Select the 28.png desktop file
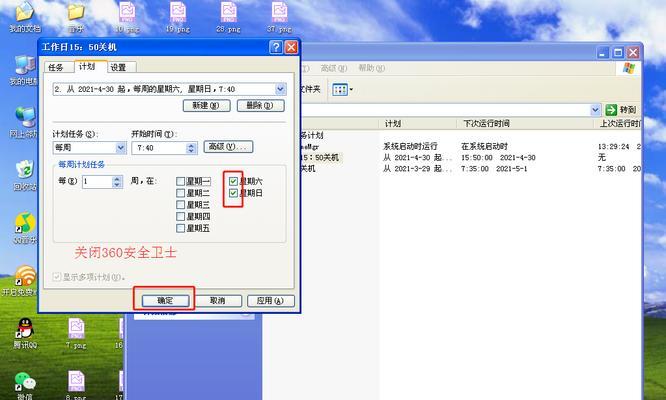This screenshot has width=666, height=400. click(229, 17)
